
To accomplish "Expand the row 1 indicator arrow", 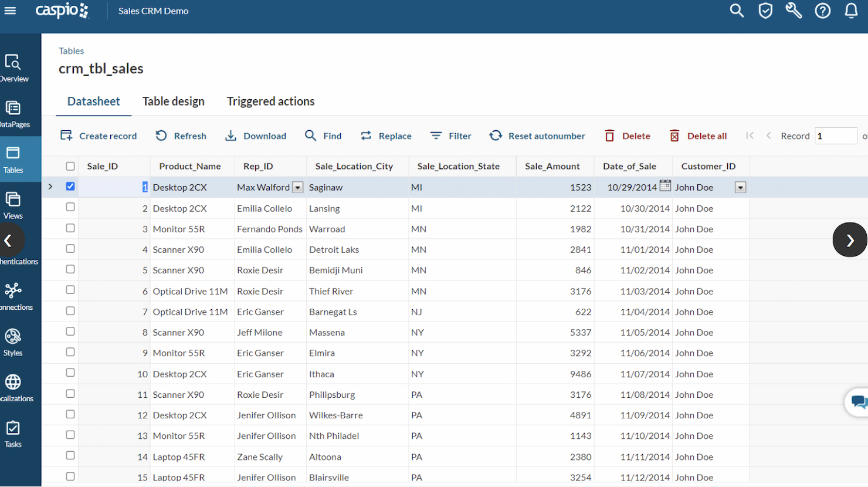I will click(x=50, y=187).
